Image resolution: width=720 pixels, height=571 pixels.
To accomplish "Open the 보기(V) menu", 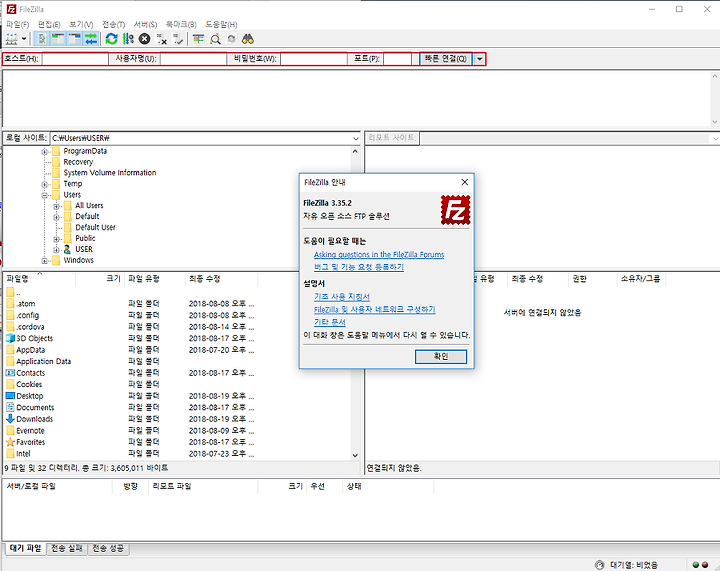I will [81, 24].
